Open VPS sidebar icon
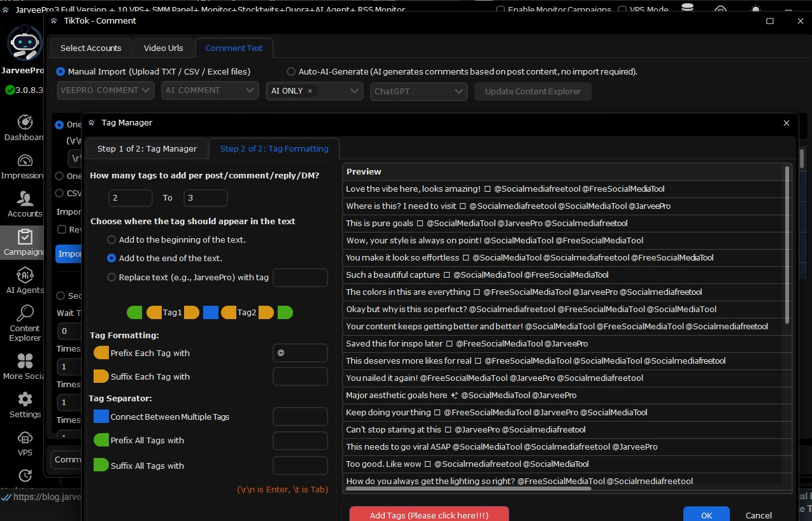The width and height of the screenshot is (812, 521). tap(25, 438)
